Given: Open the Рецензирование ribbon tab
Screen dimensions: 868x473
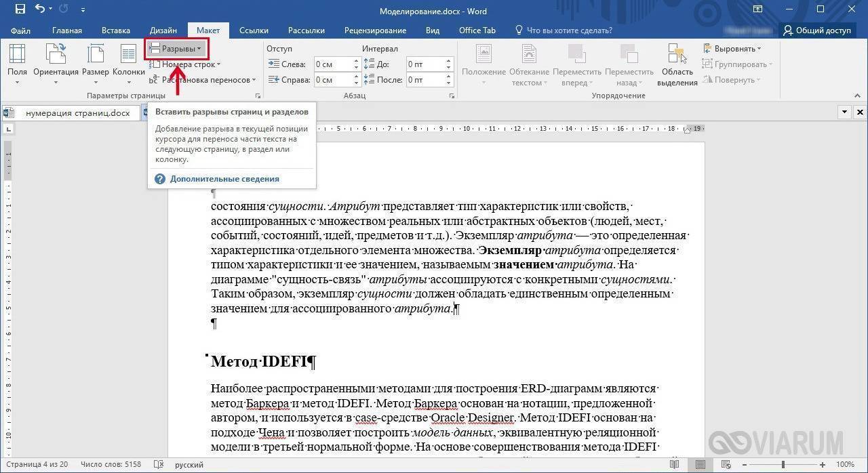Looking at the screenshot, I should (375, 30).
